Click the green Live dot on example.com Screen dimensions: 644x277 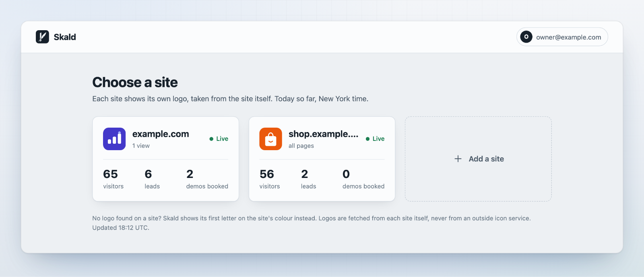[211, 139]
